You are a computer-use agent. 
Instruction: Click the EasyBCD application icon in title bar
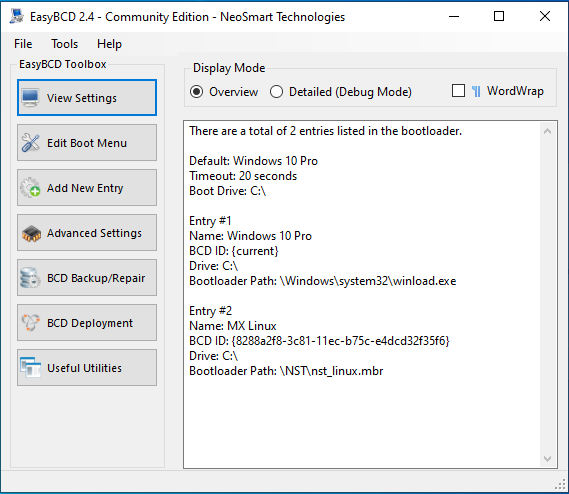(17, 16)
